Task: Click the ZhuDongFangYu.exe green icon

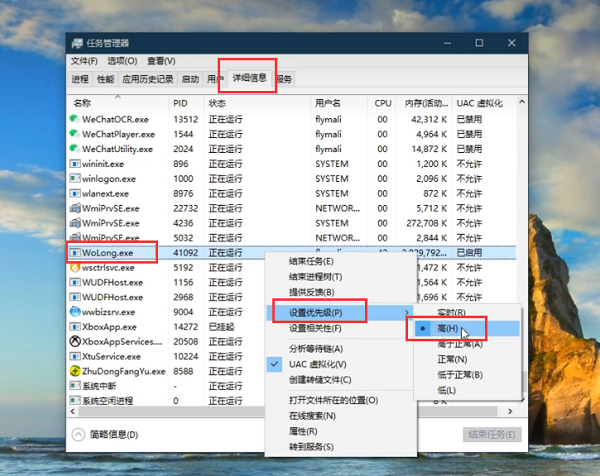Action: 75,371
